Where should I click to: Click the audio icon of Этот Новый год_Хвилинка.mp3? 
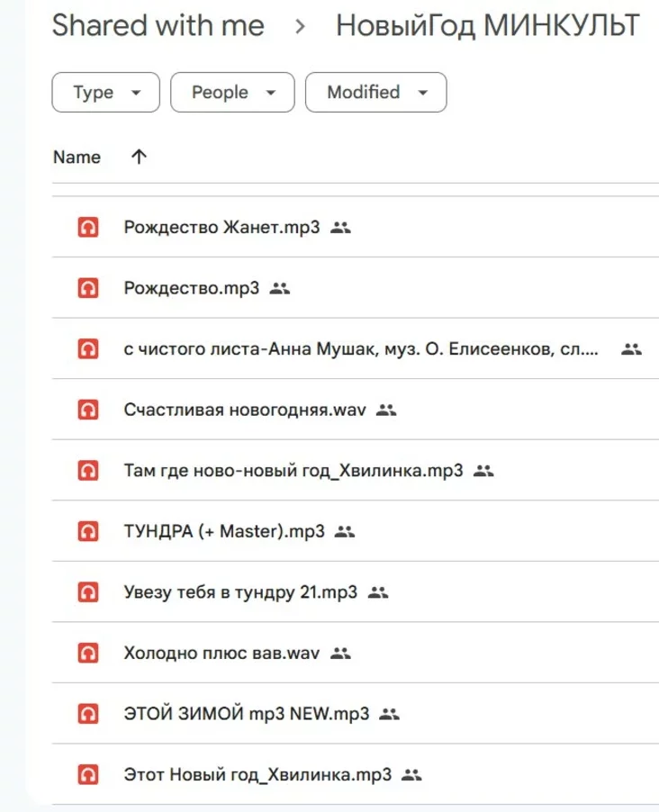click(x=87, y=775)
